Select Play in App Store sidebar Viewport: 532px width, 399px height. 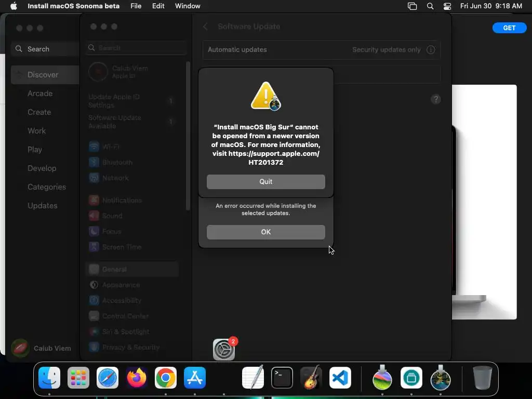(35, 149)
